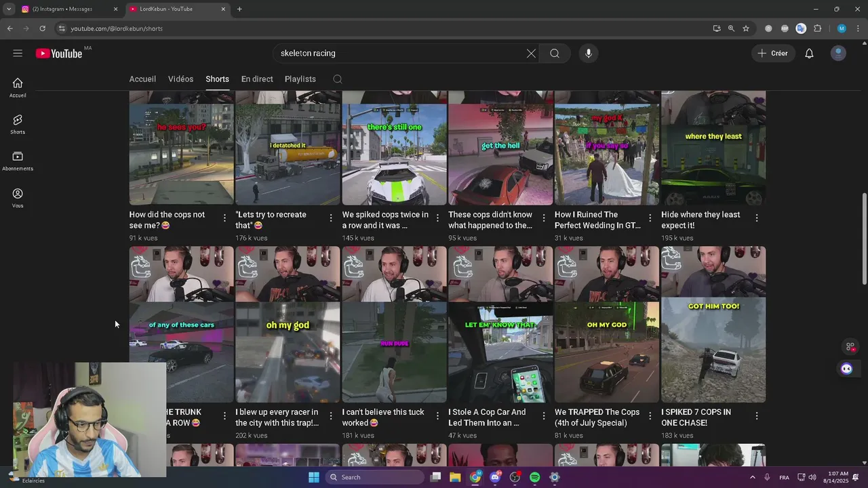Open the notifications bell

point(809,54)
